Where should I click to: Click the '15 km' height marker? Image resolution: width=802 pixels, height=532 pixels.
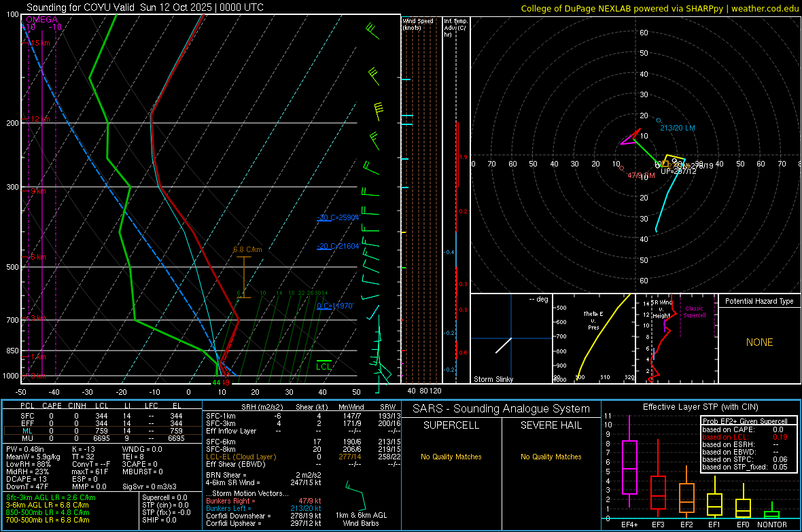[x=40, y=43]
